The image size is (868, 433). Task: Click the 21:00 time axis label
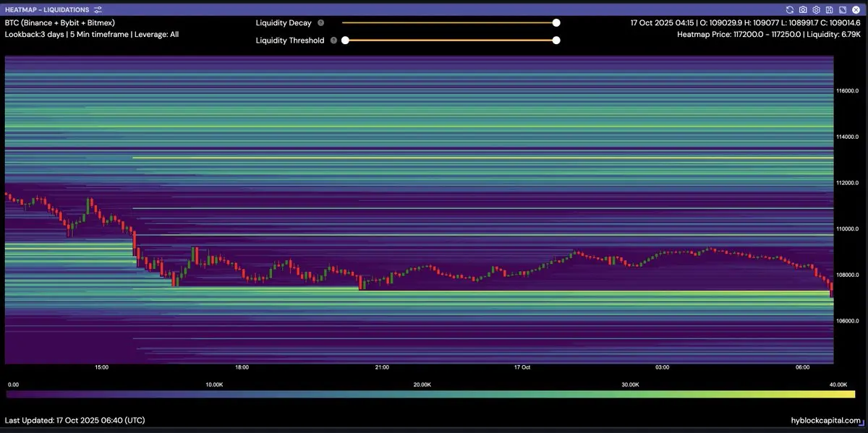tap(382, 367)
